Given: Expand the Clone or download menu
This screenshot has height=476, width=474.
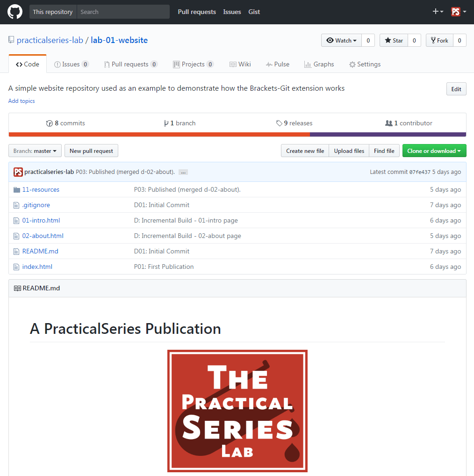Looking at the screenshot, I should click(x=434, y=151).
